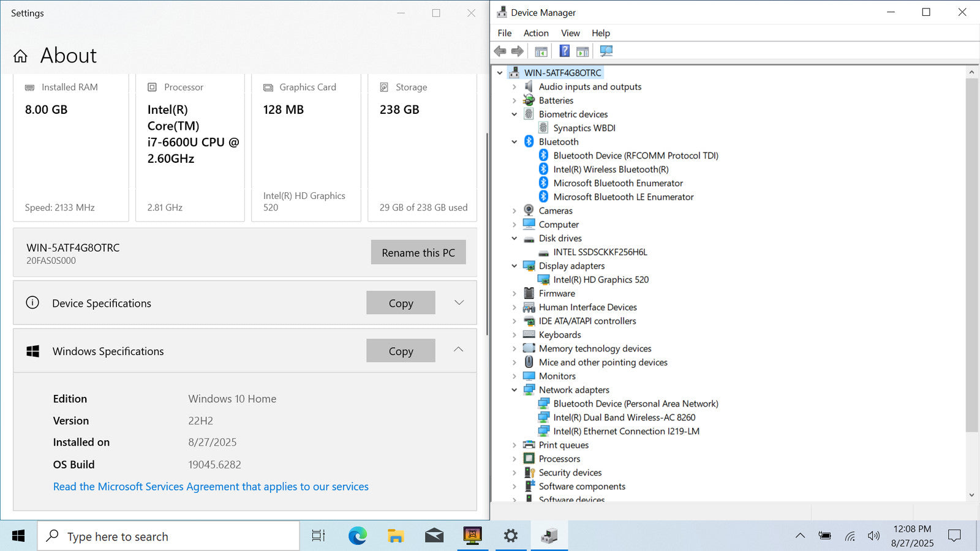The width and height of the screenshot is (980, 551).
Task: Click the Rename this PC button
Action: point(418,252)
